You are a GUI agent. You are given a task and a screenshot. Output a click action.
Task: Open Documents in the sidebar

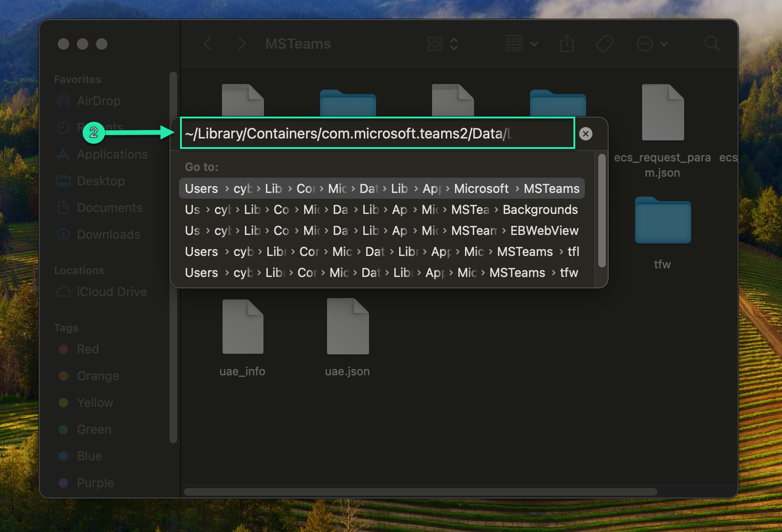pos(100,208)
